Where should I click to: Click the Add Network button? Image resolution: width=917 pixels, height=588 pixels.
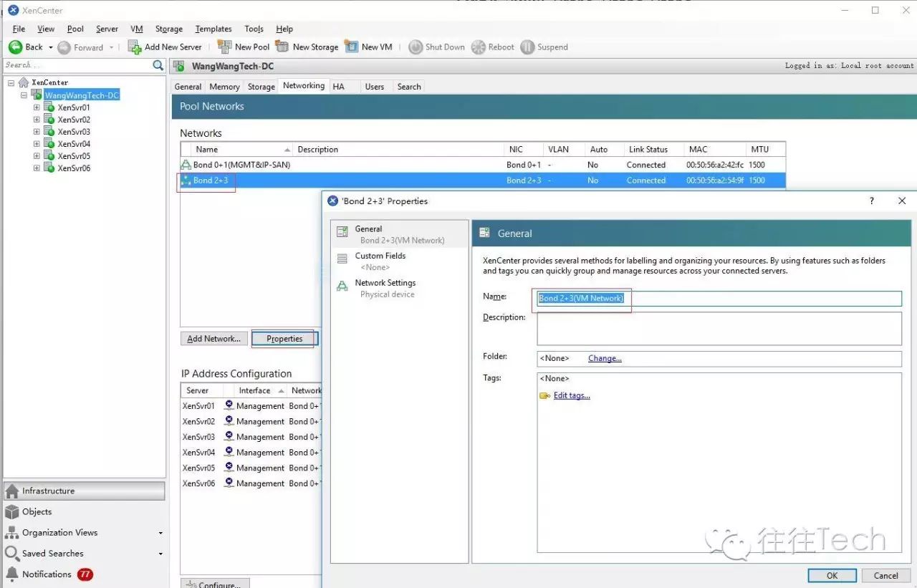tap(213, 338)
